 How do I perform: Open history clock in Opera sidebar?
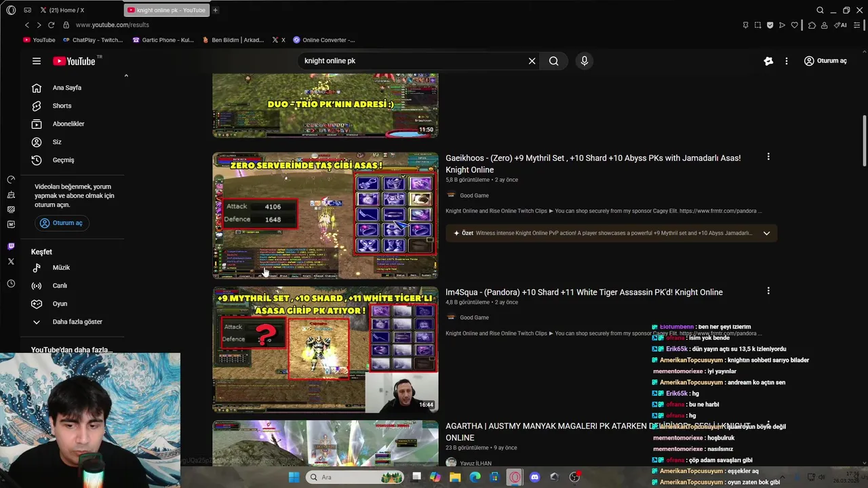(x=11, y=284)
